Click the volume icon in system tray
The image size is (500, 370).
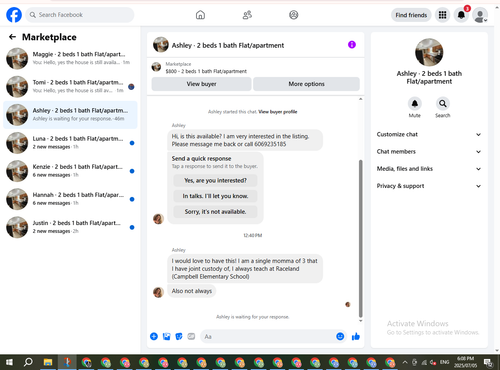(433, 362)
